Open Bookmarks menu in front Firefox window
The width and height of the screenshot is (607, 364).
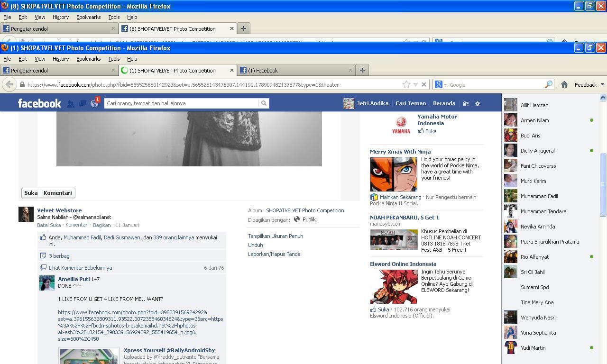(88, 59)
